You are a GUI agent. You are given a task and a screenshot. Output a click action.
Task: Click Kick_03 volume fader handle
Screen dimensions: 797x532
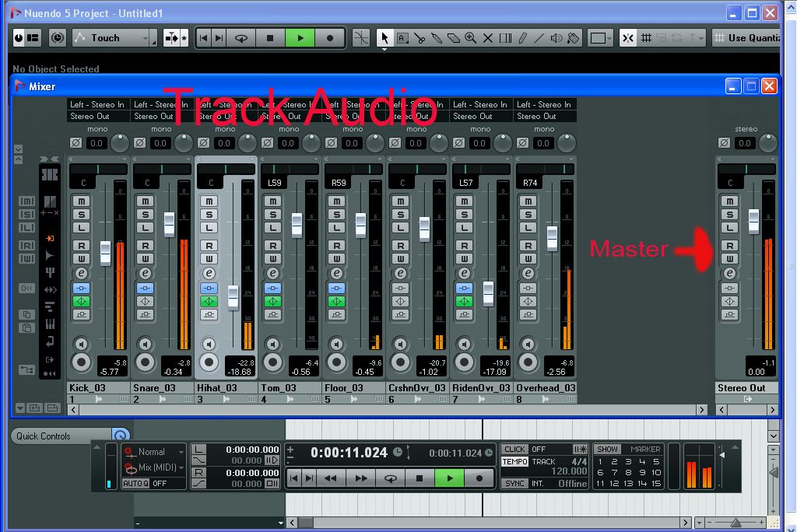point(105,253)
